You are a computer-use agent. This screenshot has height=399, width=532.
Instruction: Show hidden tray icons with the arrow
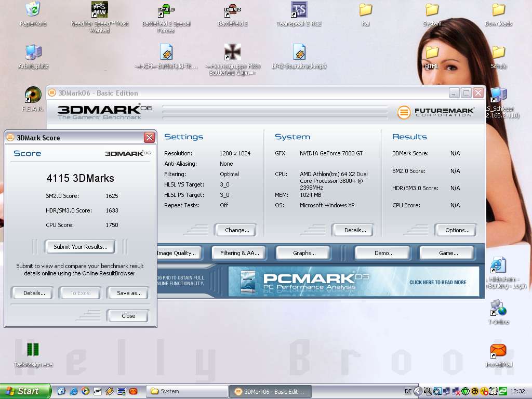pos(418,391)
